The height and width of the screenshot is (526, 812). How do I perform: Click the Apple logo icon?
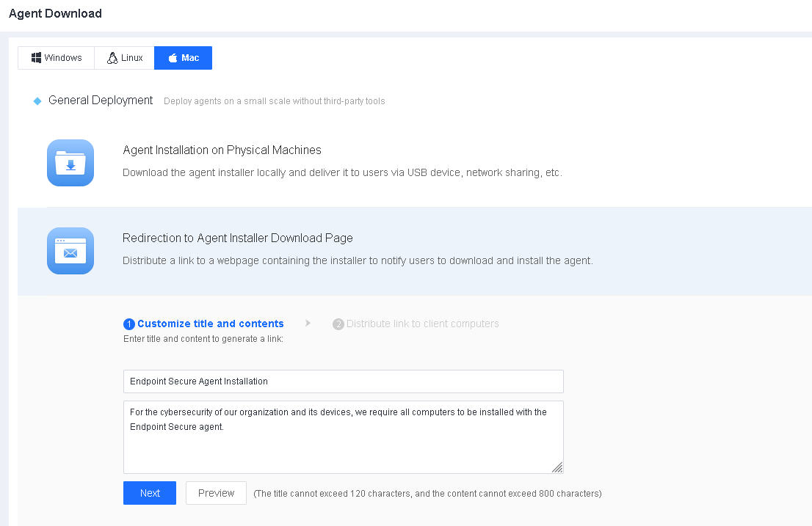173,58
